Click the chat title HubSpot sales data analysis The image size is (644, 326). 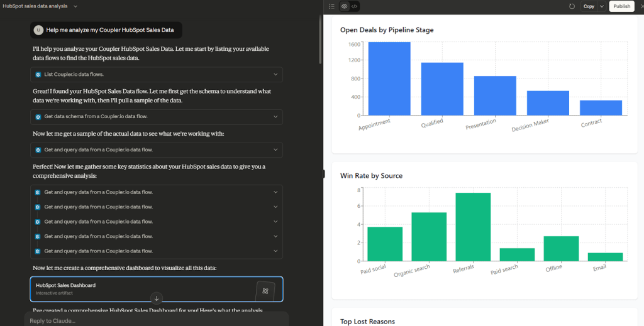pos(35,6)
